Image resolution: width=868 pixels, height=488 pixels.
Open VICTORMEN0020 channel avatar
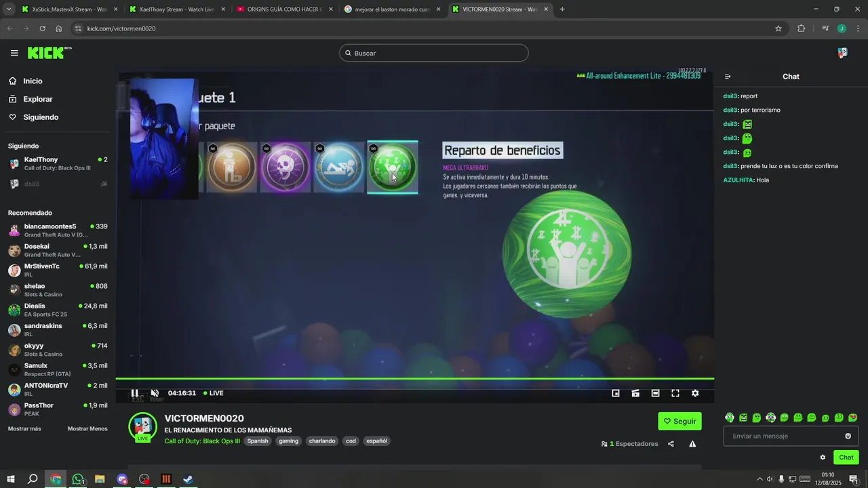tap(143, 426)
